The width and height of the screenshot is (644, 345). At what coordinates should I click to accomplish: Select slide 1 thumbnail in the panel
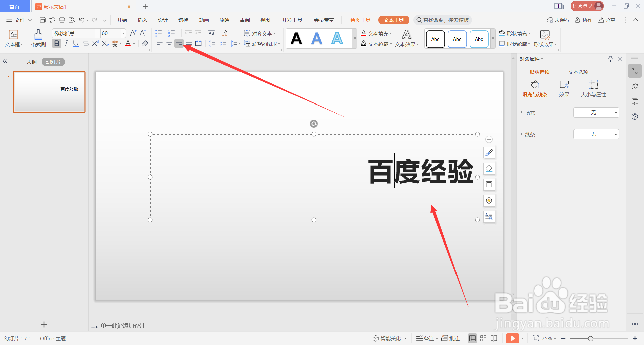pyautogui.click(x=49, y=92)
